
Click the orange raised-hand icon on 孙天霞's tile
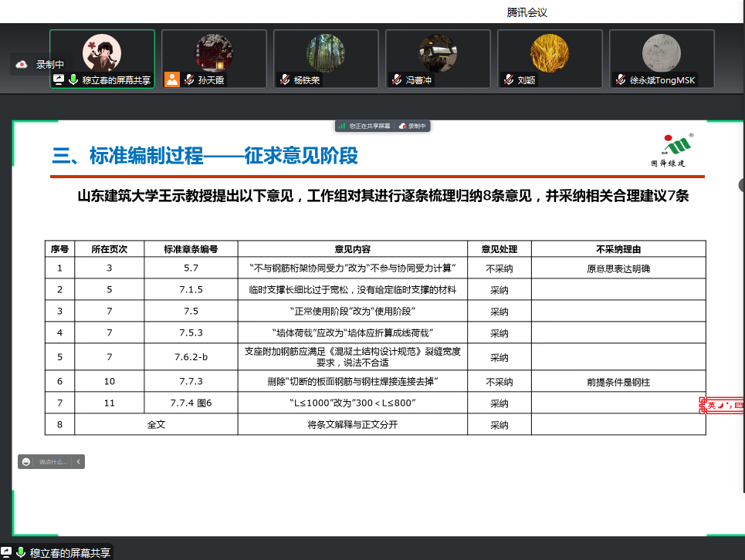[x=171, y=79]
